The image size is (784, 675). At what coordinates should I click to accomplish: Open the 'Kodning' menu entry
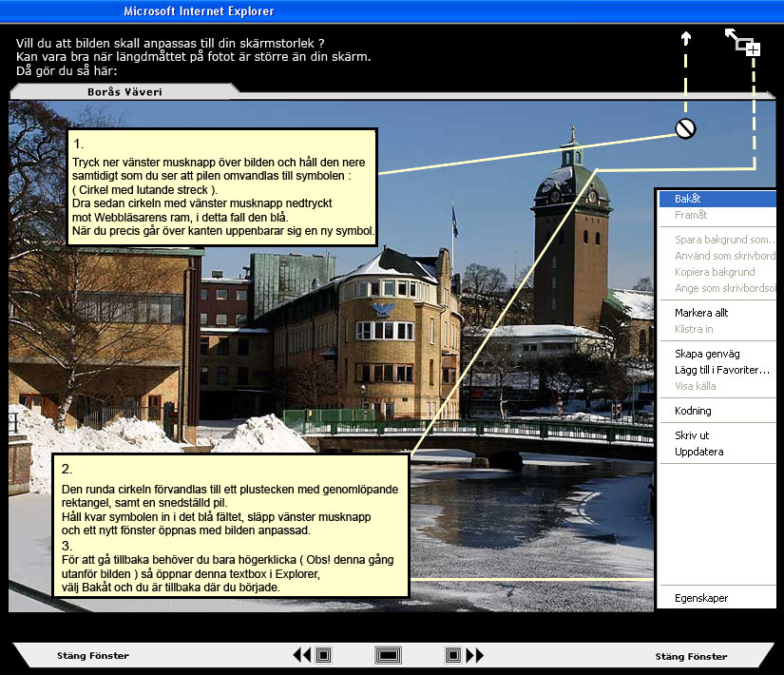tap(717, 411)
